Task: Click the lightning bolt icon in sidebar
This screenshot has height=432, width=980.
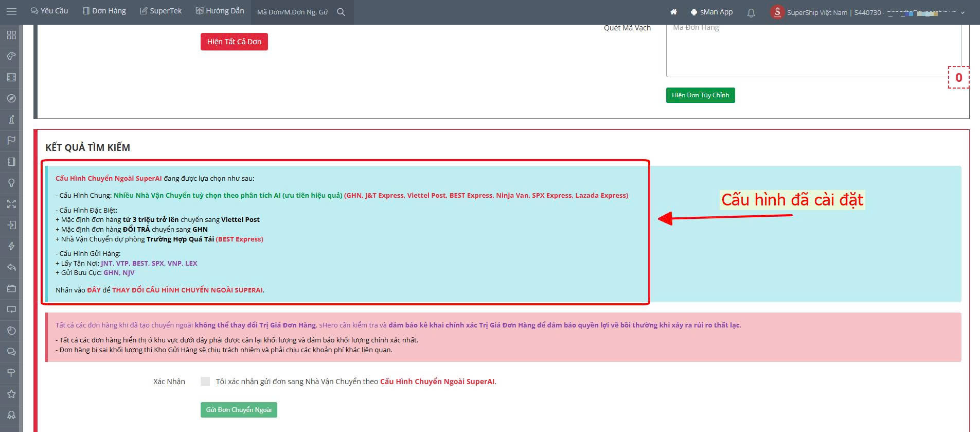Action: [11, 246]
